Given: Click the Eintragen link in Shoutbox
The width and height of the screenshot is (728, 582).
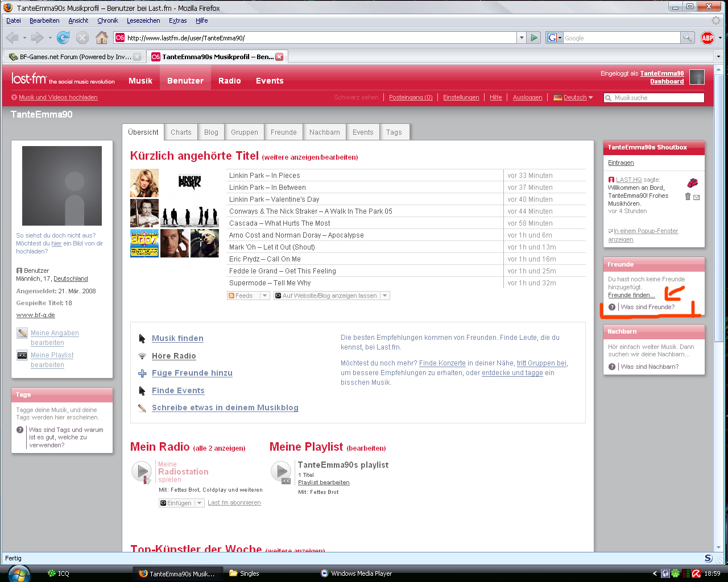Looking at the screenshot, I should click(x=621, y=163).
